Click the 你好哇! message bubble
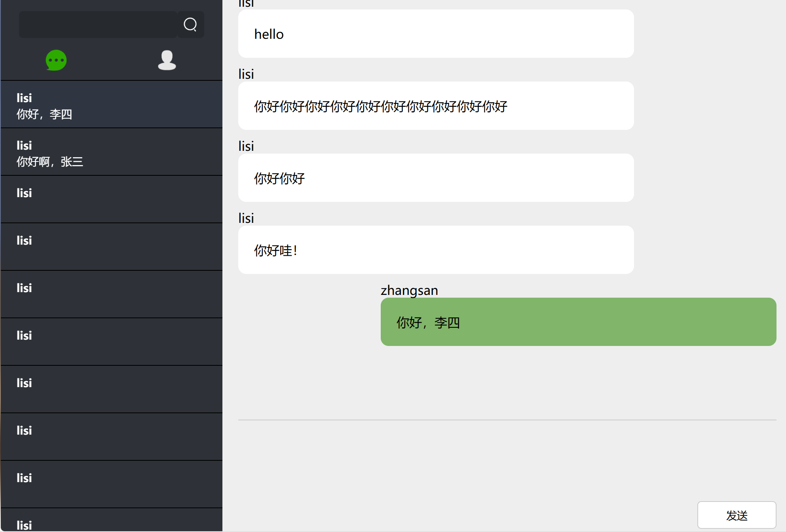 coord(436,250)
